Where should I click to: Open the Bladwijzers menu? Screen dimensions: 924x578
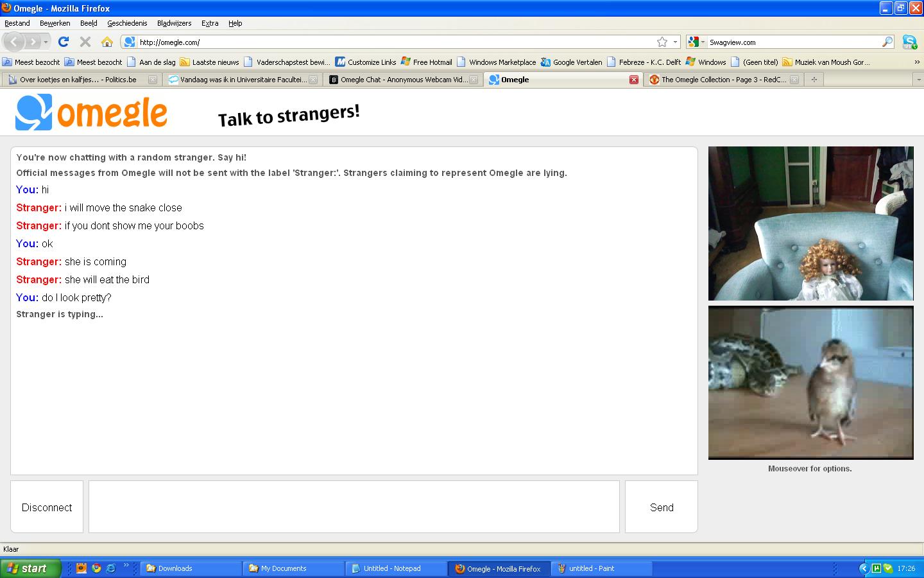(175, 23)
